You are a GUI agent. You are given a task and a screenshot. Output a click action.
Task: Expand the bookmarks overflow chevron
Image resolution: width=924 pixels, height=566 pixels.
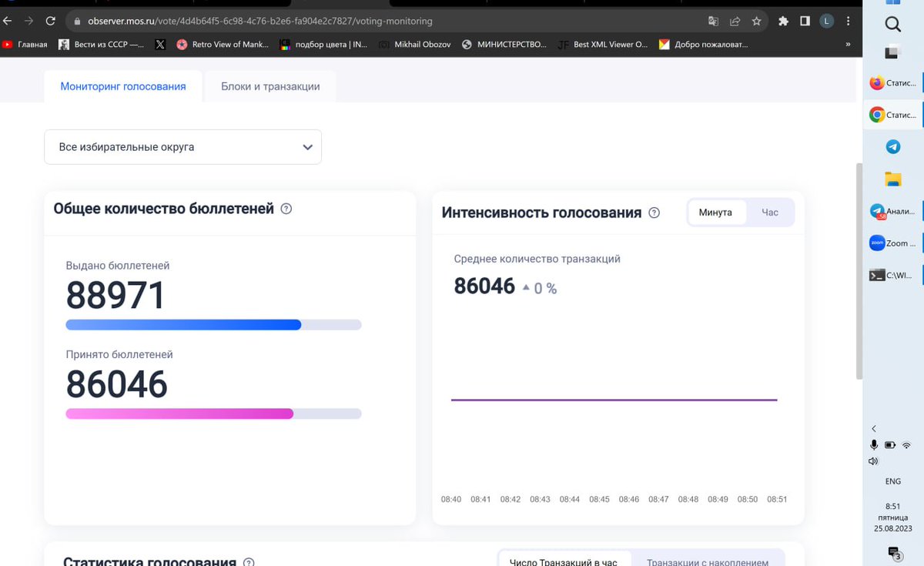point(848,45)
